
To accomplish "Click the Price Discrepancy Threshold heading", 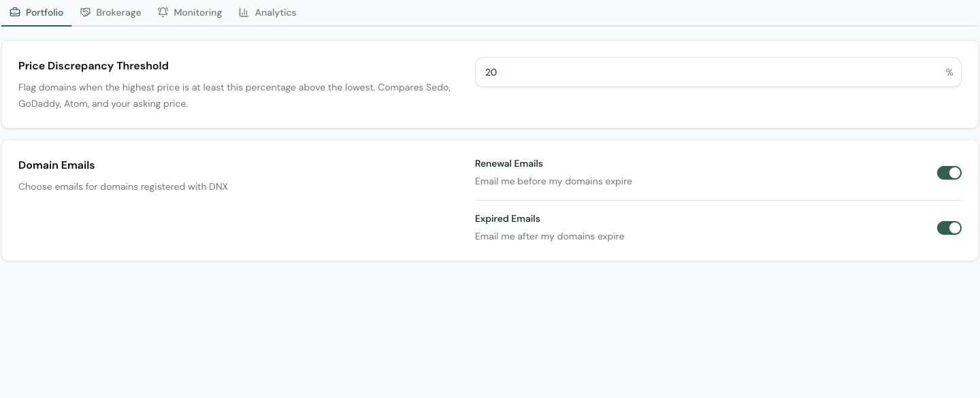I will coord(93,66).
